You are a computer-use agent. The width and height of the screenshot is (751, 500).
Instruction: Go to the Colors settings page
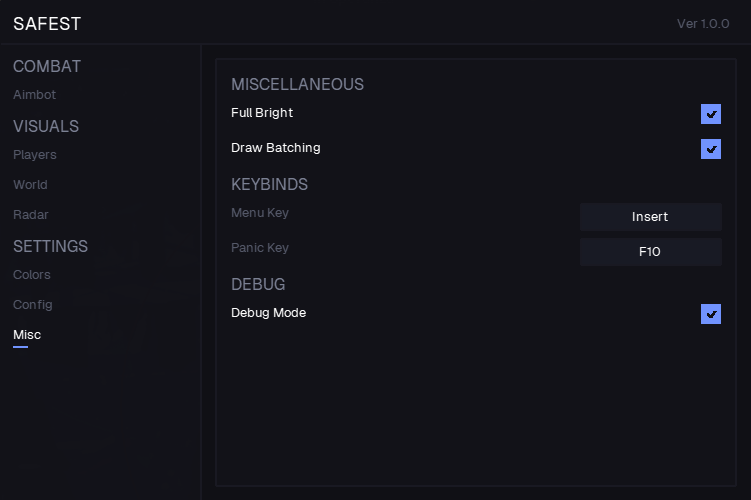[31, 275]
